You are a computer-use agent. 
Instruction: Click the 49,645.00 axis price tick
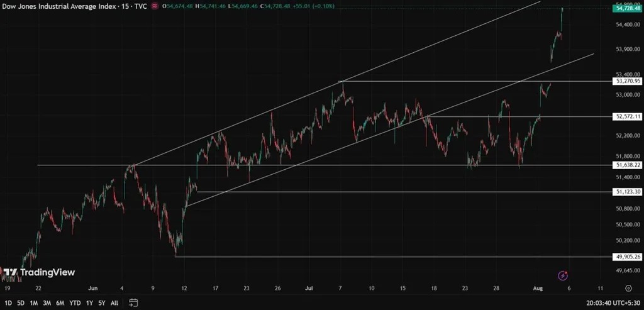628,270
